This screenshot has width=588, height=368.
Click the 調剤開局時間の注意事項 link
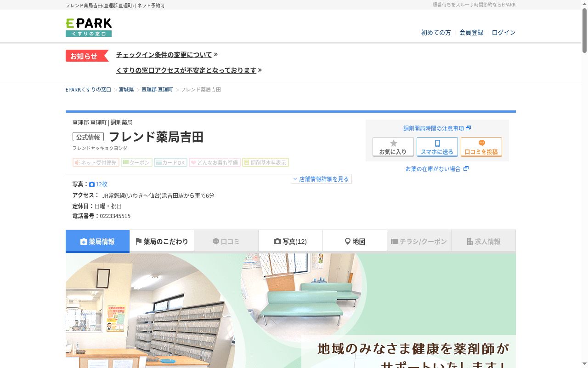(434, 128)
